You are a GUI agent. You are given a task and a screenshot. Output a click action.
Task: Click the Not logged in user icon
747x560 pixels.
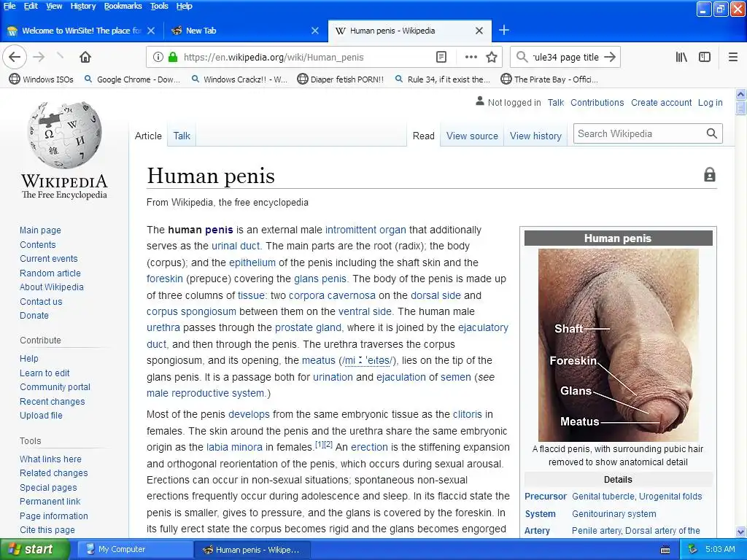[x=480, y=101]
